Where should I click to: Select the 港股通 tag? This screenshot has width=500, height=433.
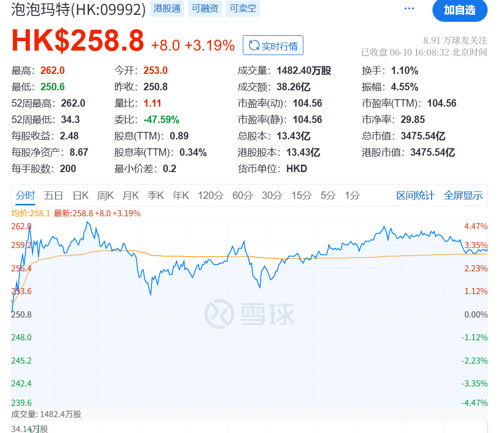167,8
